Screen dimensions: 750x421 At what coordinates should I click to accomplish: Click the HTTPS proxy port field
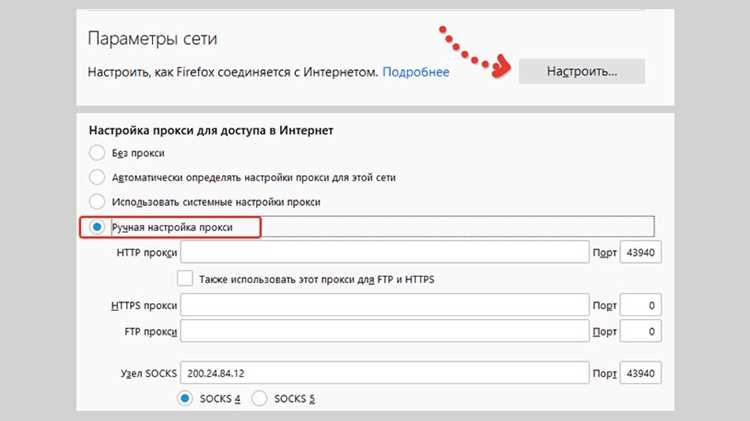coord(640,305)
